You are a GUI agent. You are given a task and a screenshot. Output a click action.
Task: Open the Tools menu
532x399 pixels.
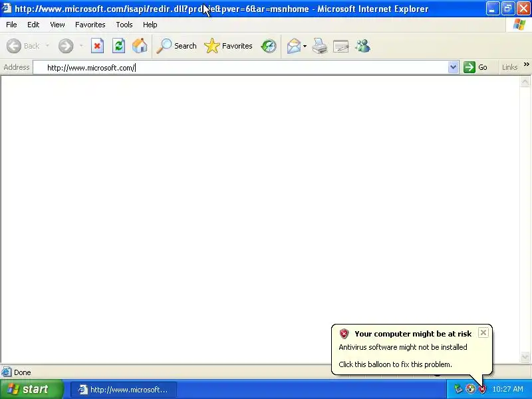pyautogui.click(x=124, y=25)
